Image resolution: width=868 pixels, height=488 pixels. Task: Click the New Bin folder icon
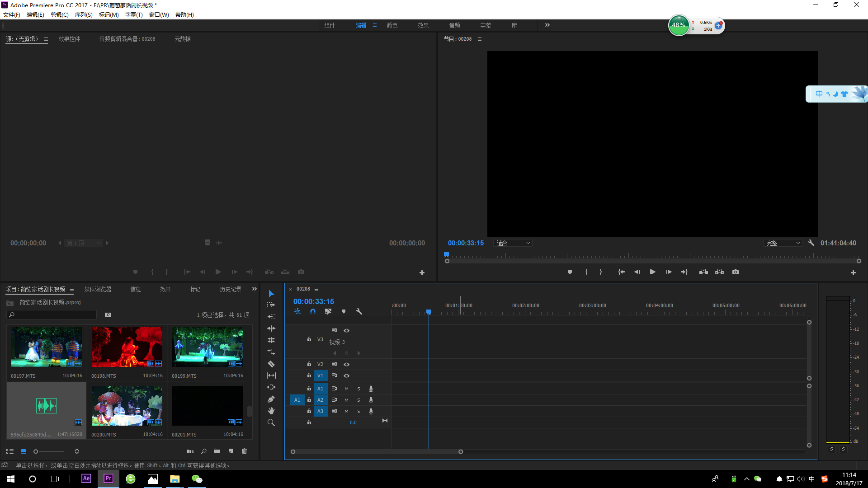(217, 451)
